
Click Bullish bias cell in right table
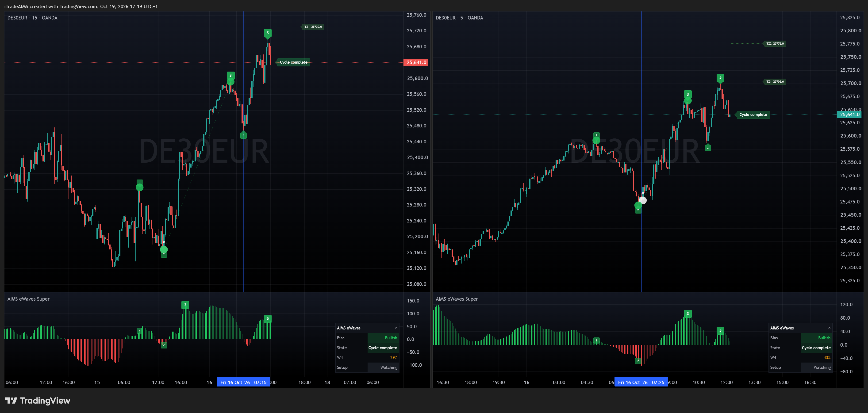pos(816,338)
